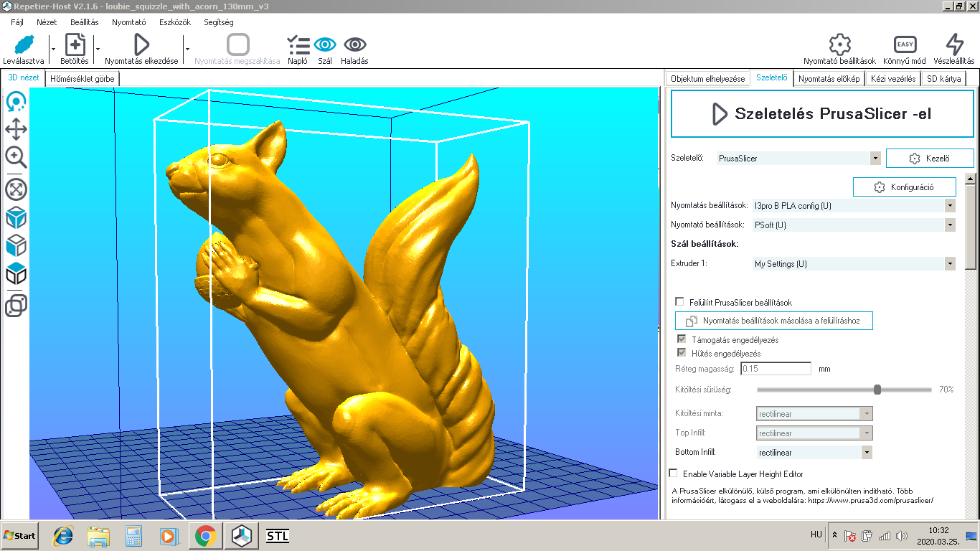Open Google Chrome from the taskbar

click(x=205, y=536)
